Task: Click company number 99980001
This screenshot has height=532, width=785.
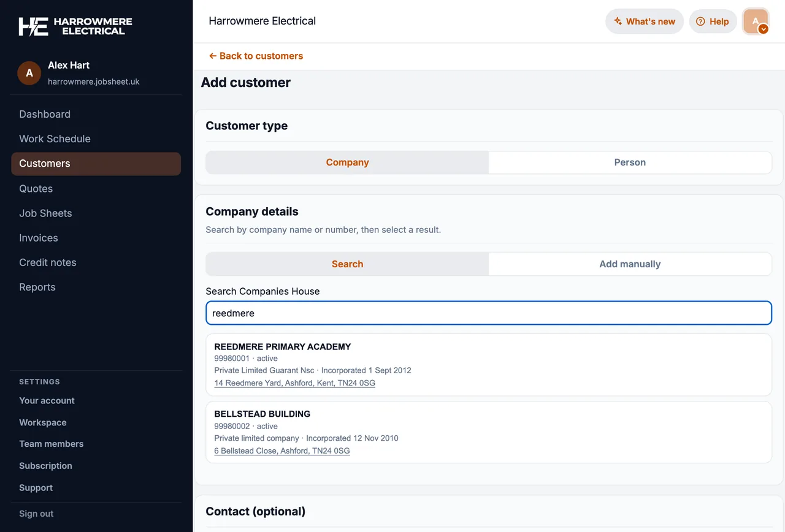Action: point(232,359)
